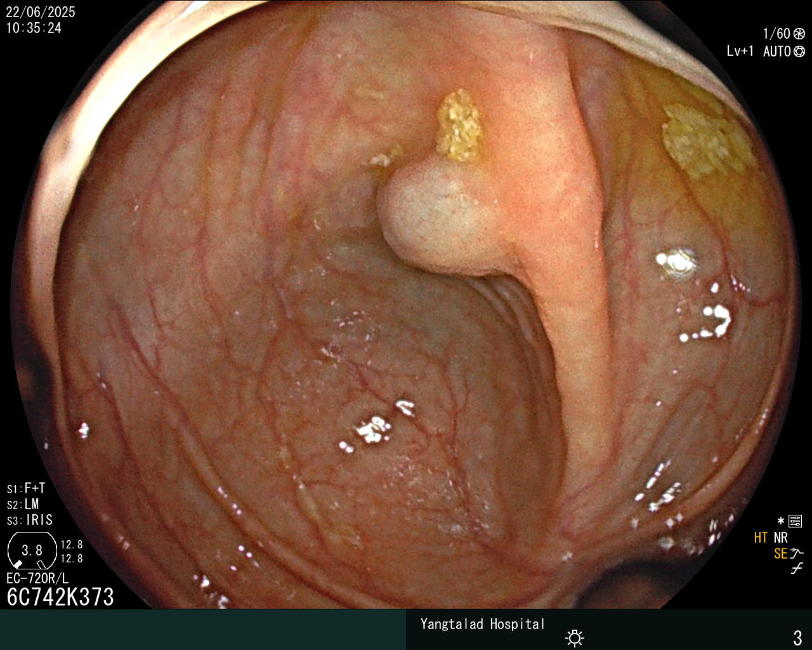This screenshot has height=650, width=812.
Task: Click the iris aperture icon beside AUTO
Action: click(799, 51)
